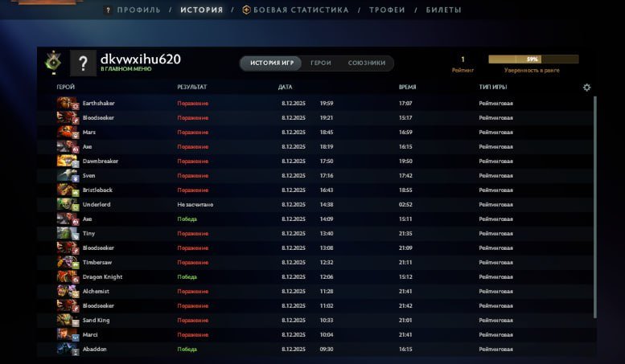Open the match history settings gear

point(586,88)
